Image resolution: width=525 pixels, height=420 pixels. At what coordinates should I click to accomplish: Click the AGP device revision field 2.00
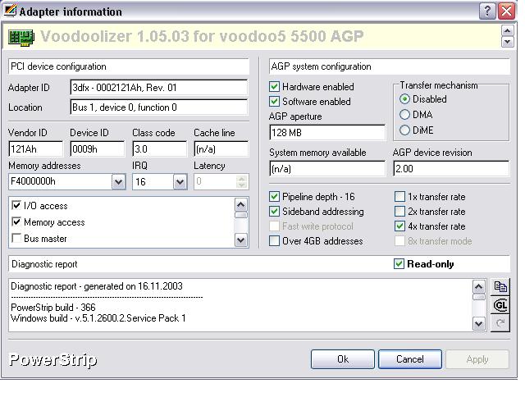(x=451, y=169)
